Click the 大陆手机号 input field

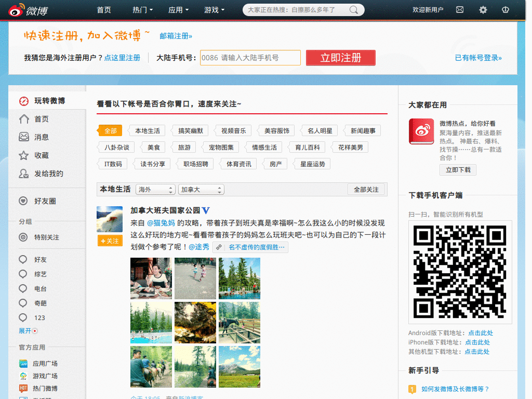pyautogui.click(x=250, y=58)
